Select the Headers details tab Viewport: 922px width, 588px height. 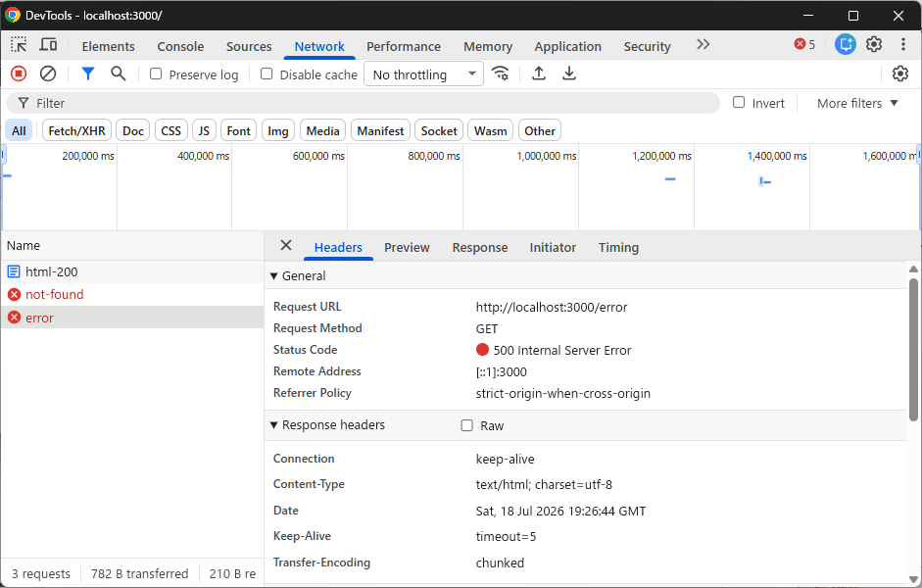click(338, 248)
